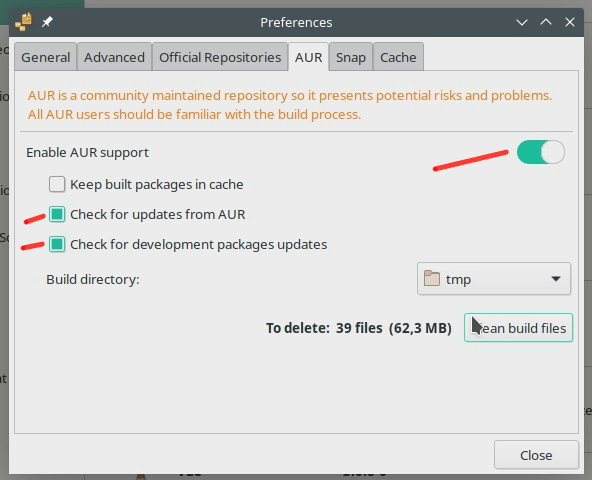The width and height of the screenshot is (592, 480).
Task: Click the Close button
Action: (536, 455)
